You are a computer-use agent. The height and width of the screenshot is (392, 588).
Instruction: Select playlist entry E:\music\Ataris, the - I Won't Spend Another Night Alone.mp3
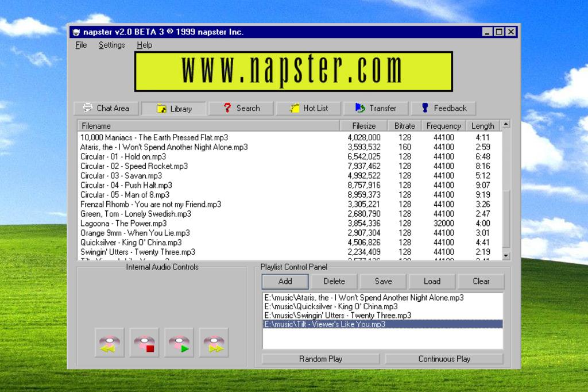[382, 298]
